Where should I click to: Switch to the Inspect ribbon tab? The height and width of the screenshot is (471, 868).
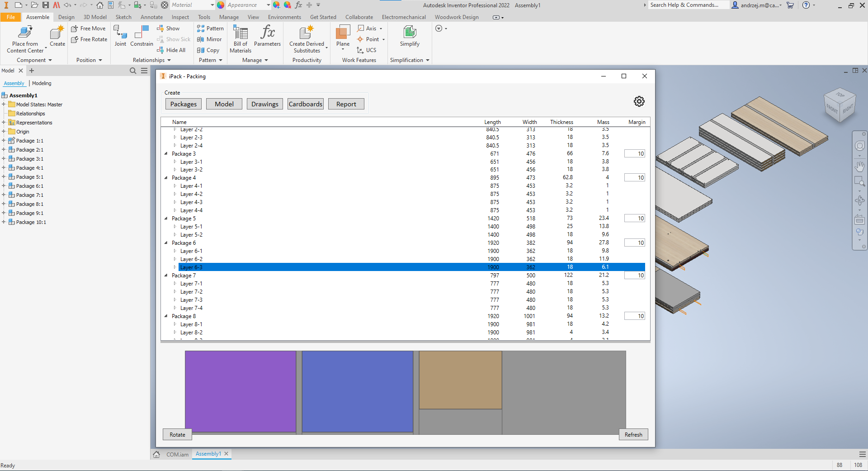point(180,17)
